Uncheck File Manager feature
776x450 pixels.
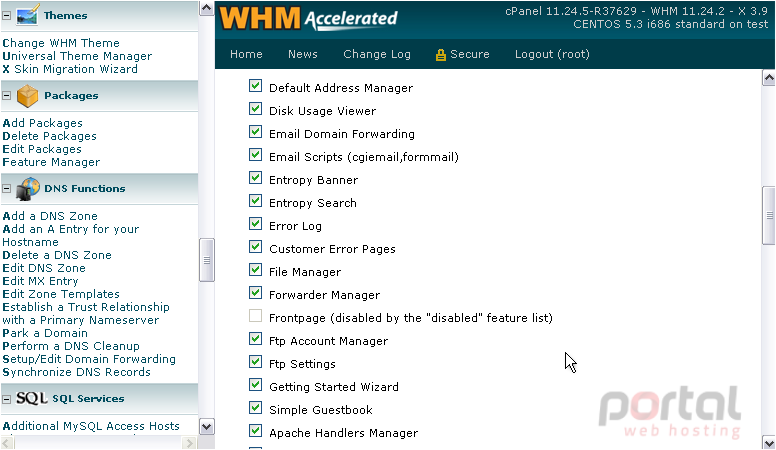point(255,270)
